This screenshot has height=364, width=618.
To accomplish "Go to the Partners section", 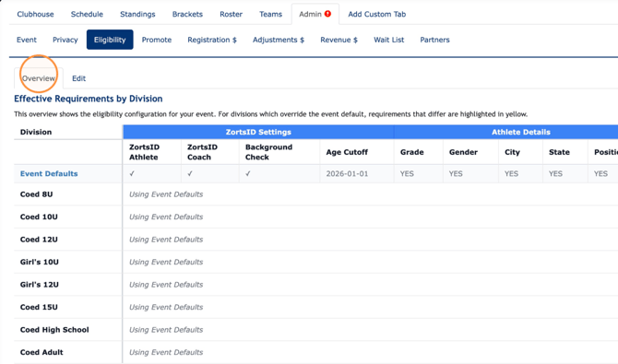I will [434, 40].
